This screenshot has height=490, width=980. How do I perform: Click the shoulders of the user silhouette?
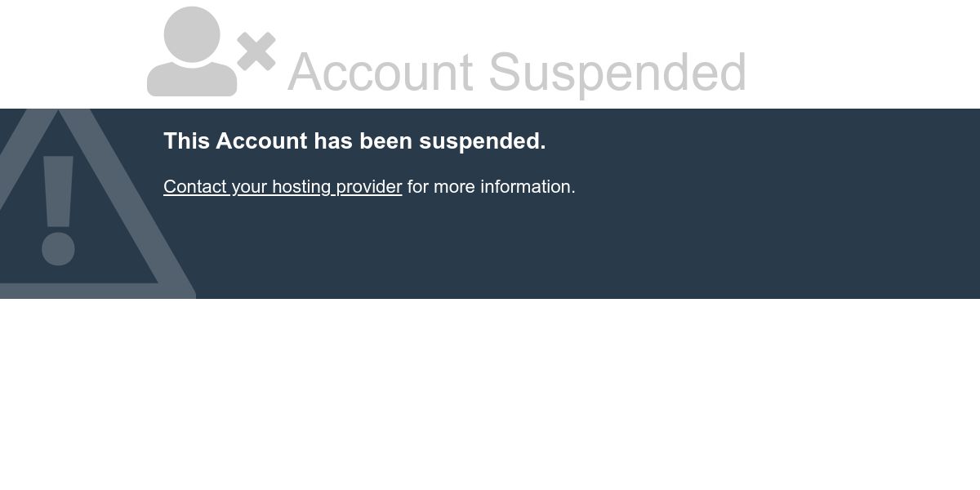pos(192,80)
